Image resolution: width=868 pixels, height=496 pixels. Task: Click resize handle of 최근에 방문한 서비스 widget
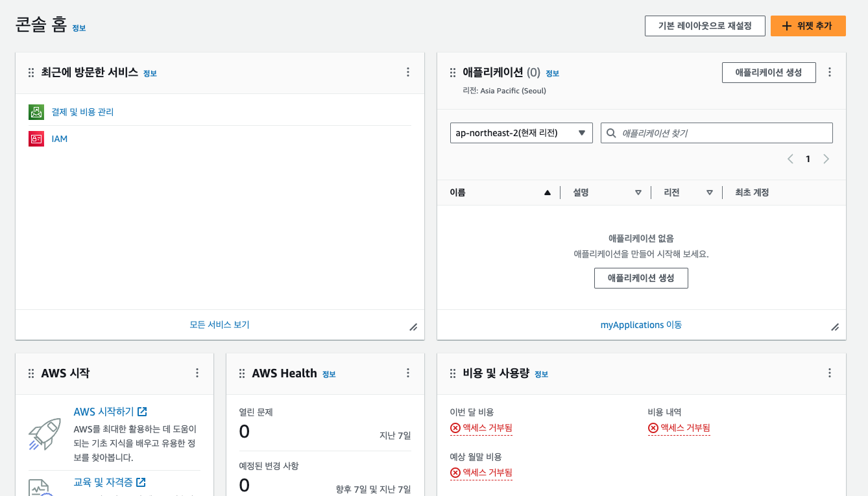413,327
